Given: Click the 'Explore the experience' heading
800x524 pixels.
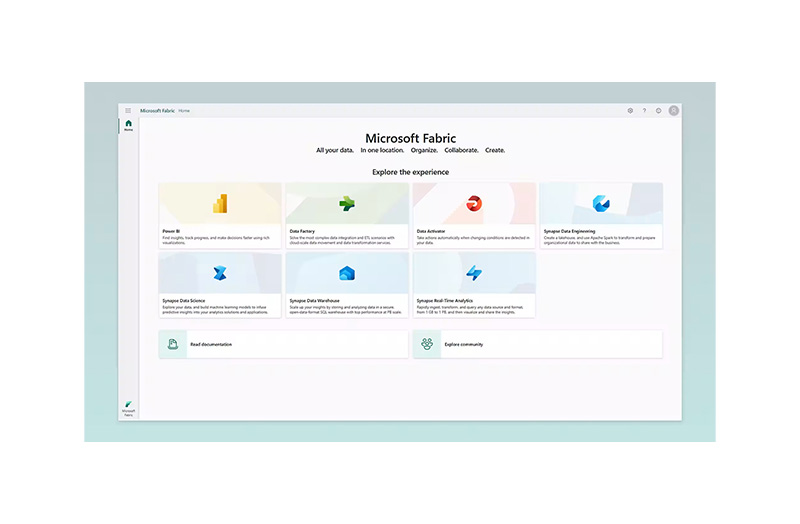Looking at the screenshot, I should (x=411, y=172).
